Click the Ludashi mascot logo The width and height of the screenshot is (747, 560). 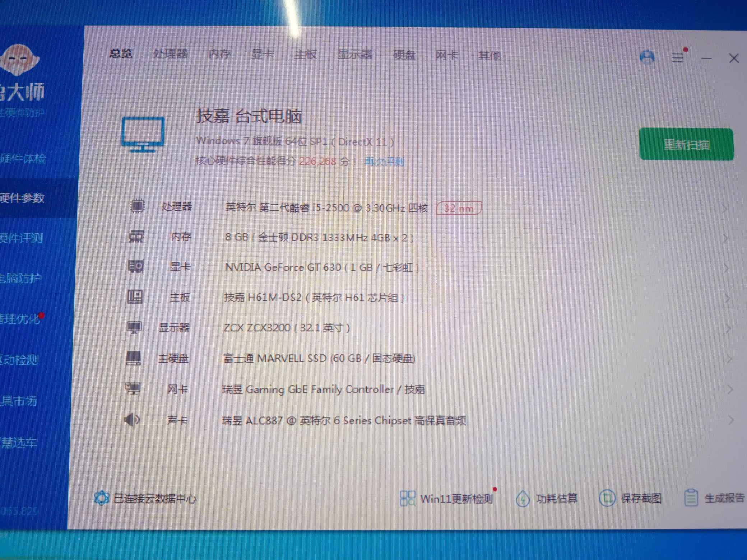point(19,60)
